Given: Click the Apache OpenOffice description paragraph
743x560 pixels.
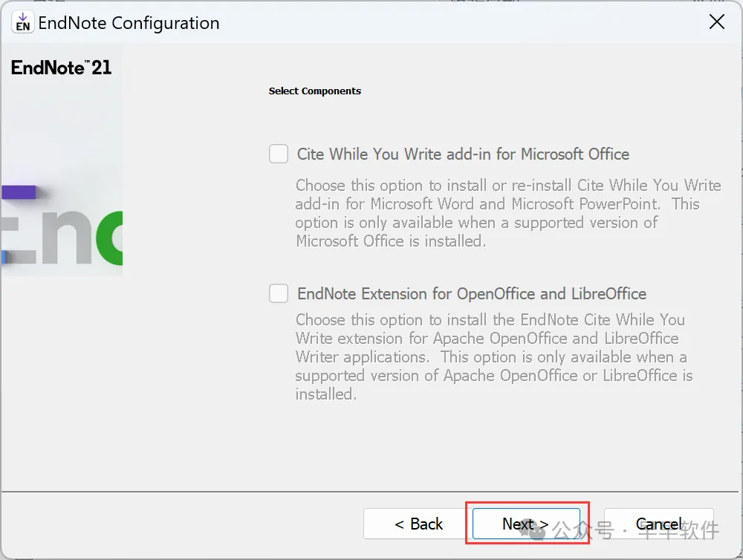Looking at the screenshot, I should 494,356.
